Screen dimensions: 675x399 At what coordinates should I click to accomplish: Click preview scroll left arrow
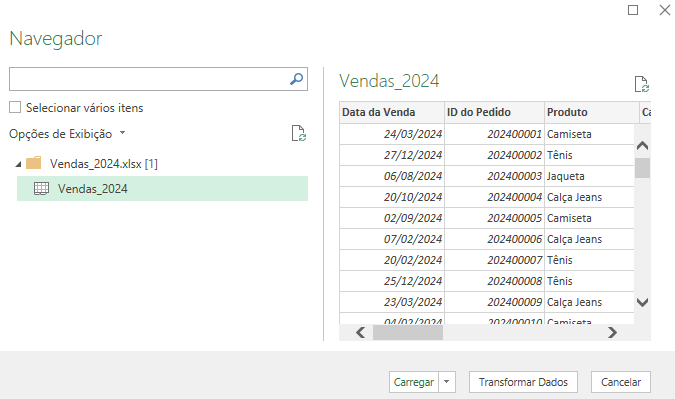361,332
